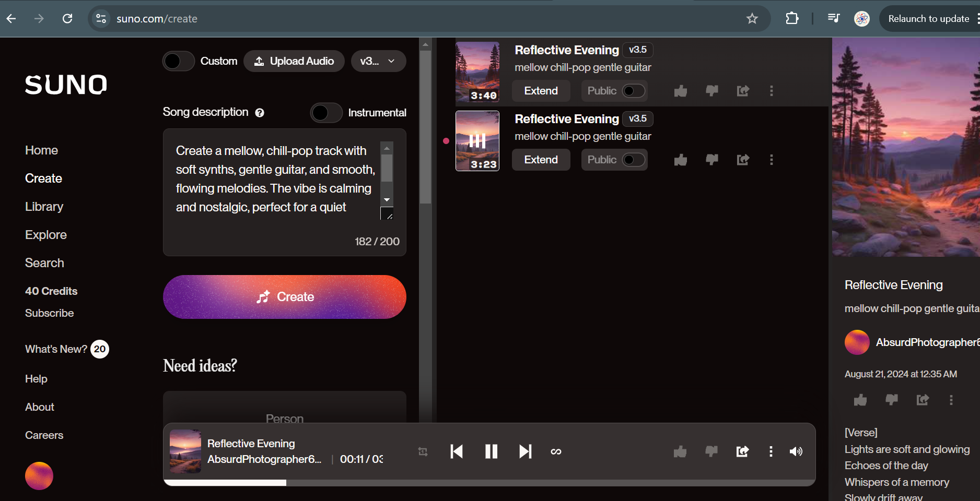This screenshot has height=501, width=980.
Task: Open the three-dot menu for the top track
Action: point(772,91)
